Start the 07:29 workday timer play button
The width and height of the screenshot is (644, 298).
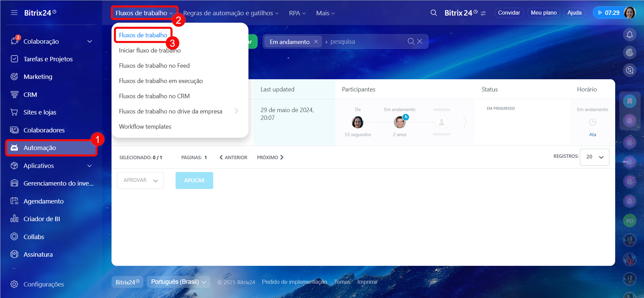point(600,13)
